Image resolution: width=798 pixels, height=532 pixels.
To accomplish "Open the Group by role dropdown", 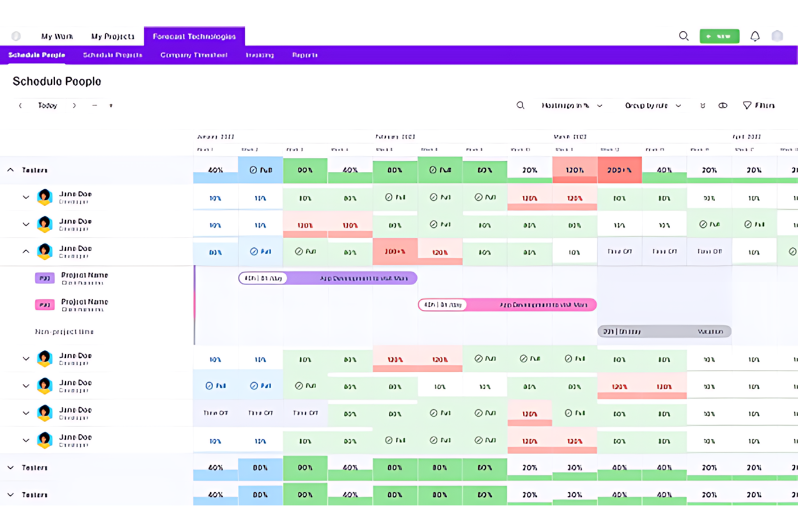I will (x=653, y=106).
